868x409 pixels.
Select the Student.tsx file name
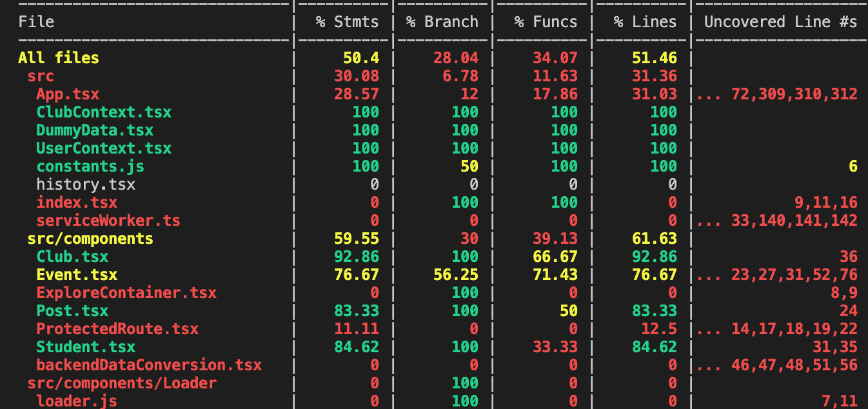click(86, 347)
